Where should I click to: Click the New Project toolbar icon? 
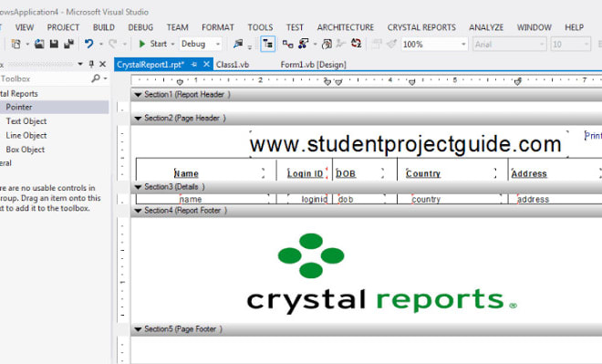coord(16,44)
